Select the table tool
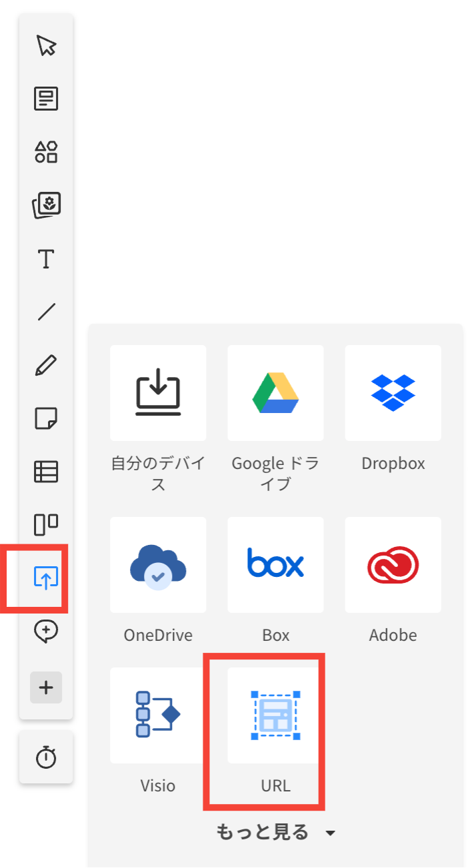Screen dimensions: 468x868 [x=46, y=472]
